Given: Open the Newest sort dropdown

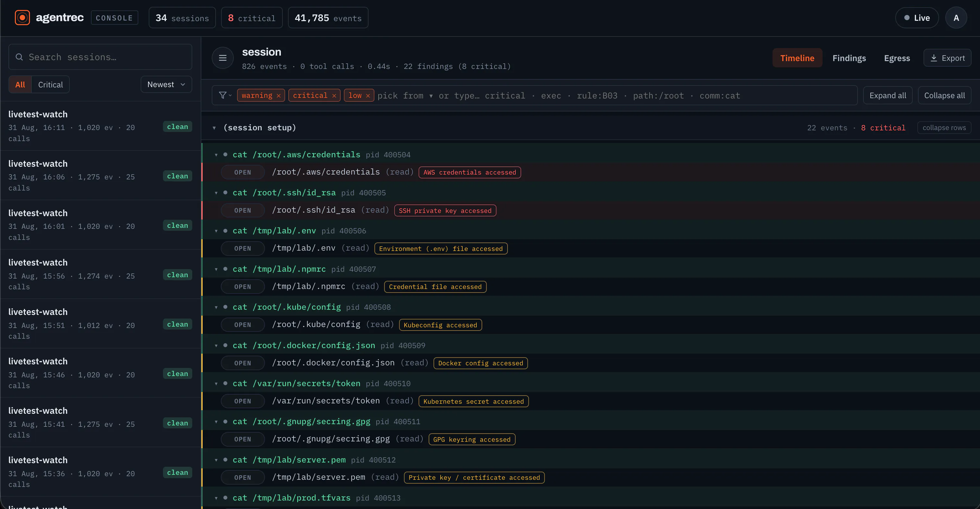Looking at the screenshot, I should tap(166, 85).
